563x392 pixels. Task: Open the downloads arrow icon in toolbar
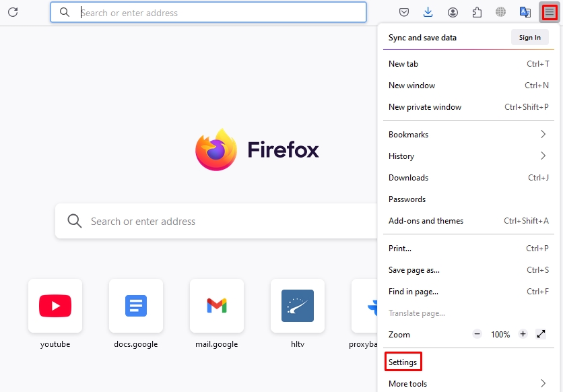click(428, 12)
